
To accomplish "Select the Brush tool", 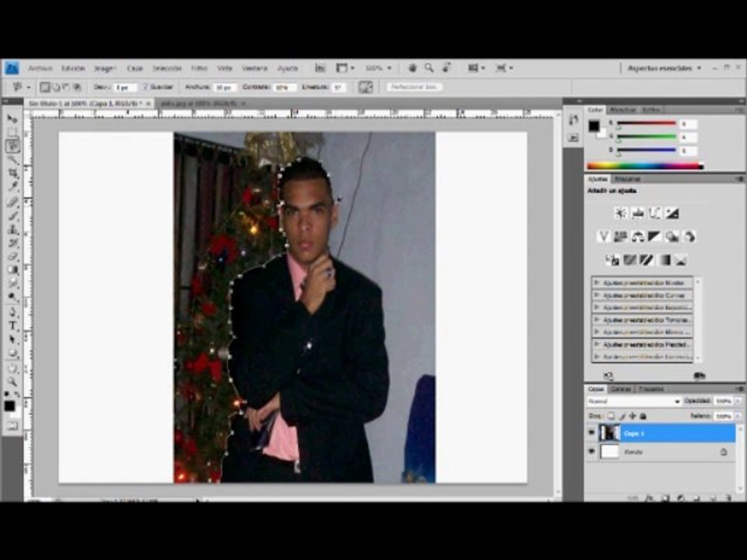I will pos(12,215).
